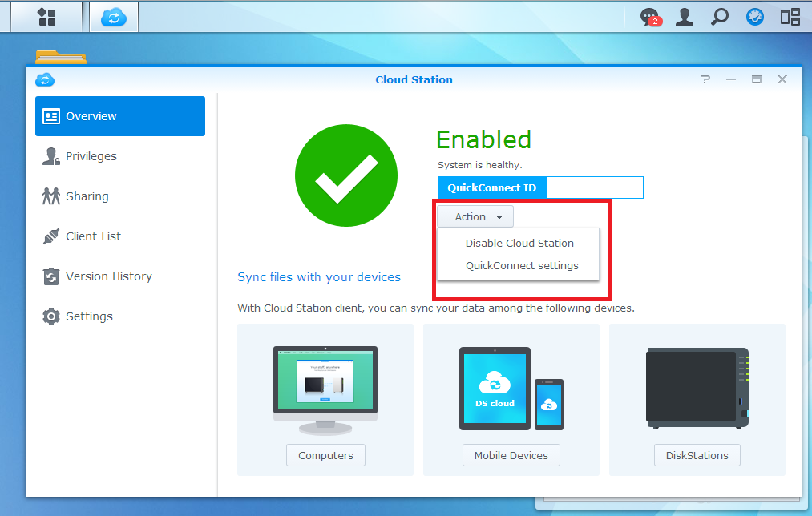Image resolution: width=812 pixels, height=516 pixels.
Task: Open the notifications chat bubble icon
Action: (x=650, y=17)
